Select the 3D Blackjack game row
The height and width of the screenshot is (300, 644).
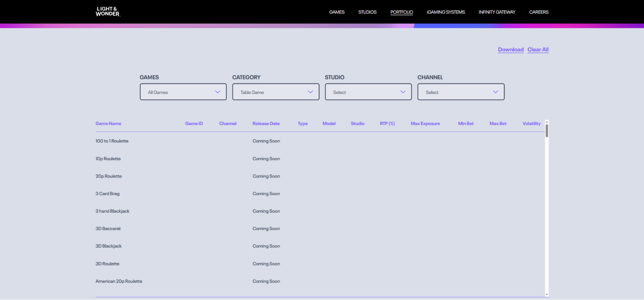tap(320, 246)
